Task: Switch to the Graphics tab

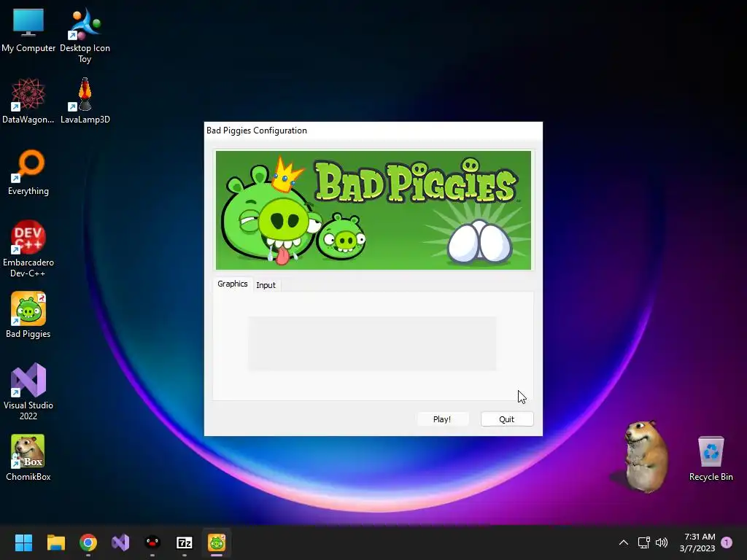Action: pyautogui.click(x=233, y=284)
